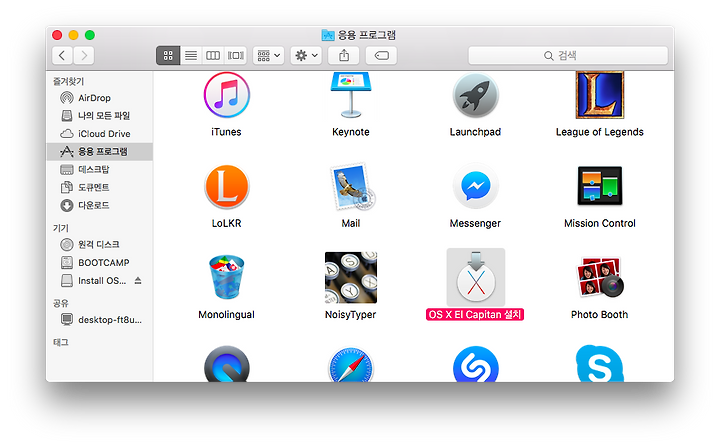Click the NoisyTyper label
720x447 pixels.
351,315
